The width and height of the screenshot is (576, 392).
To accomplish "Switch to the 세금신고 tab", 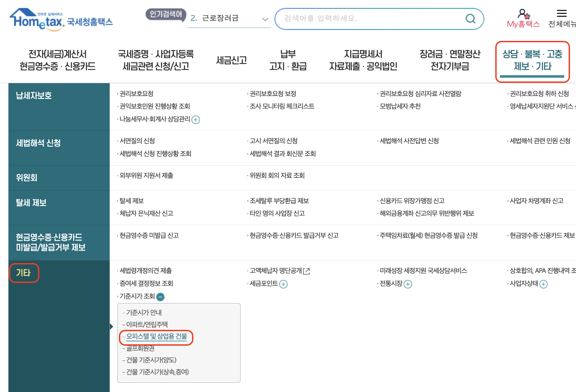I will (232, 61).
